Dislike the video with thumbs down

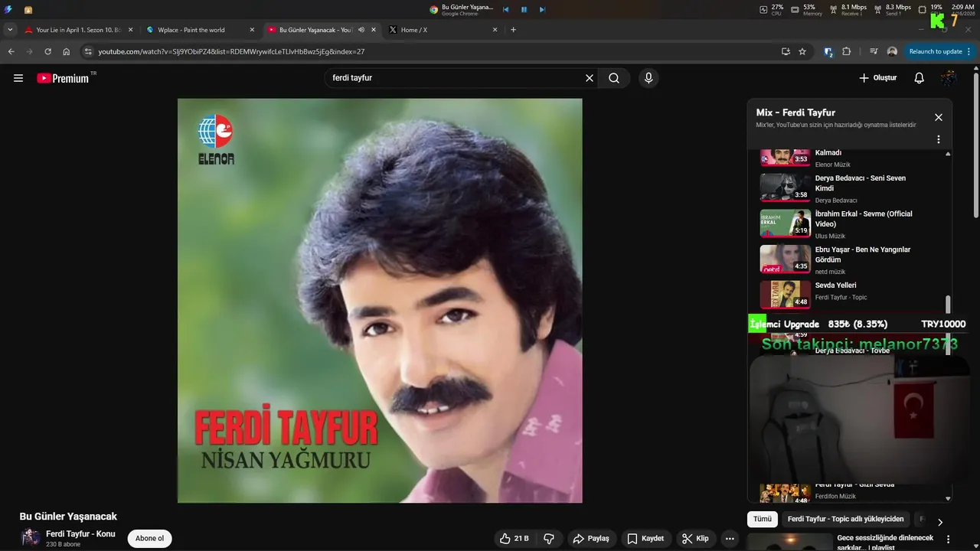click(549, 539)
